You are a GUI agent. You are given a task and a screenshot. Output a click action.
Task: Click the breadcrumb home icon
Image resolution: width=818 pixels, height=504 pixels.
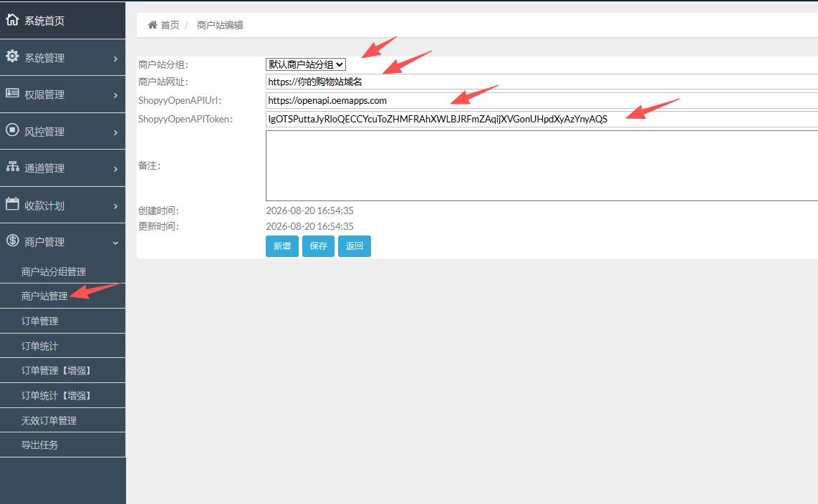[153, 24]
